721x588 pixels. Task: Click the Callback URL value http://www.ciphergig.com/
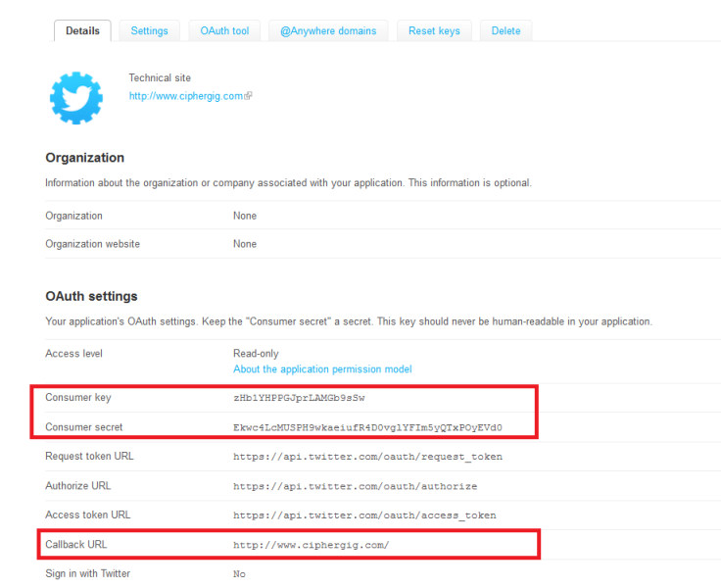tap(311, 545)
